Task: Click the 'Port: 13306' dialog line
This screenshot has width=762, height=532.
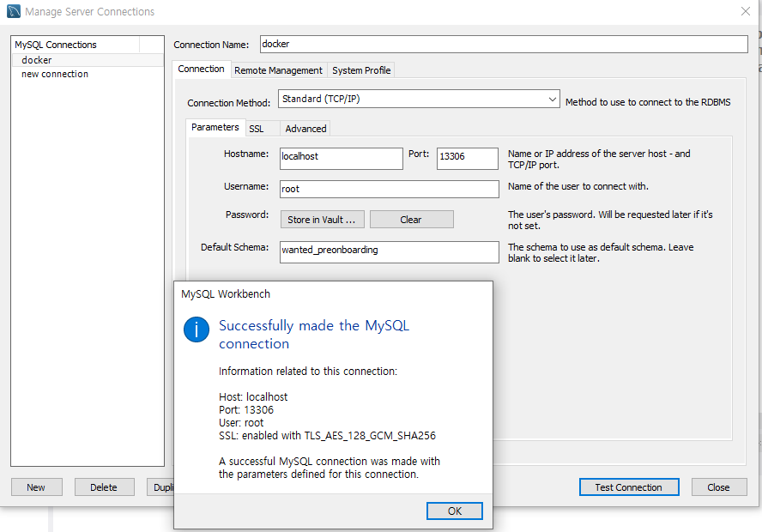Action: pos(246,410)
